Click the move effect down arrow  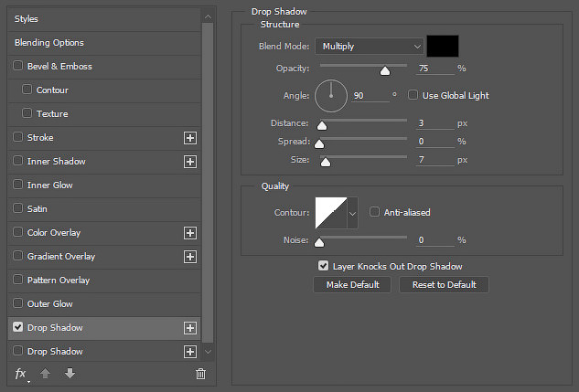pyautogui.click(x=70, y=374)
